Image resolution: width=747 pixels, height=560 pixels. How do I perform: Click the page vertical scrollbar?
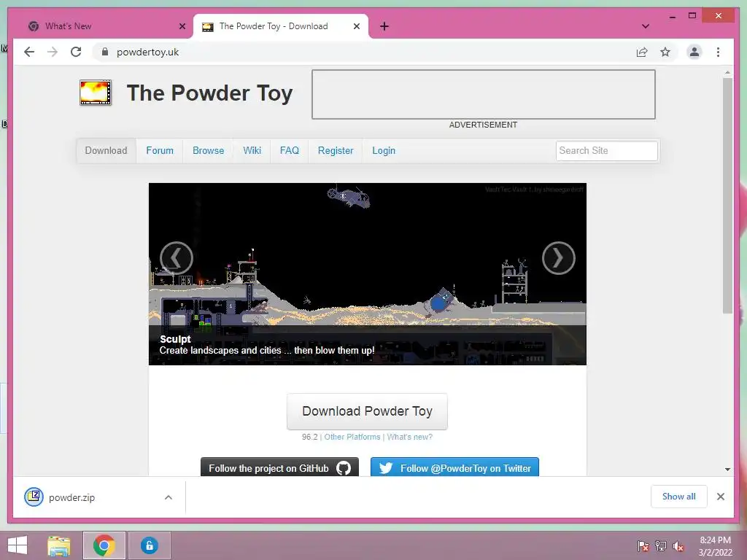pos(727,195)
